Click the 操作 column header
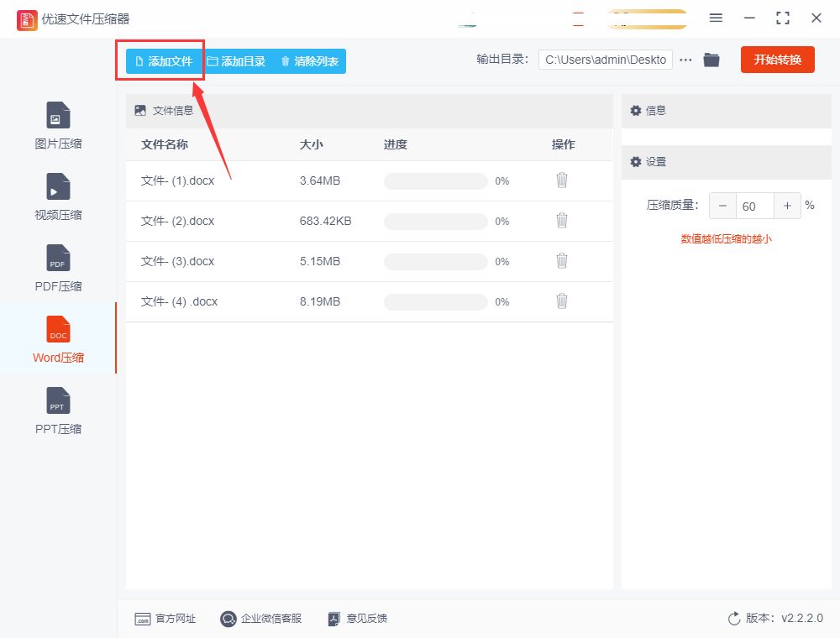Screen dimensions: 840x638 [563, 144]
